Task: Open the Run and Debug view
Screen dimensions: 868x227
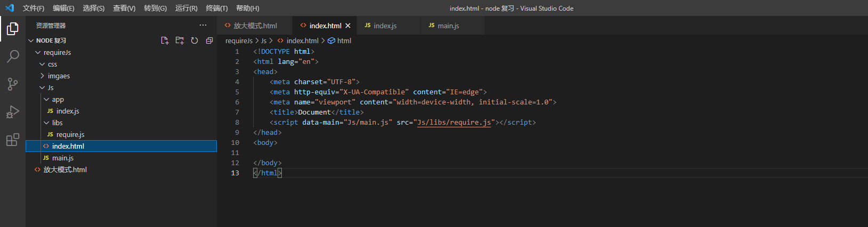Action: coord(13,112)
